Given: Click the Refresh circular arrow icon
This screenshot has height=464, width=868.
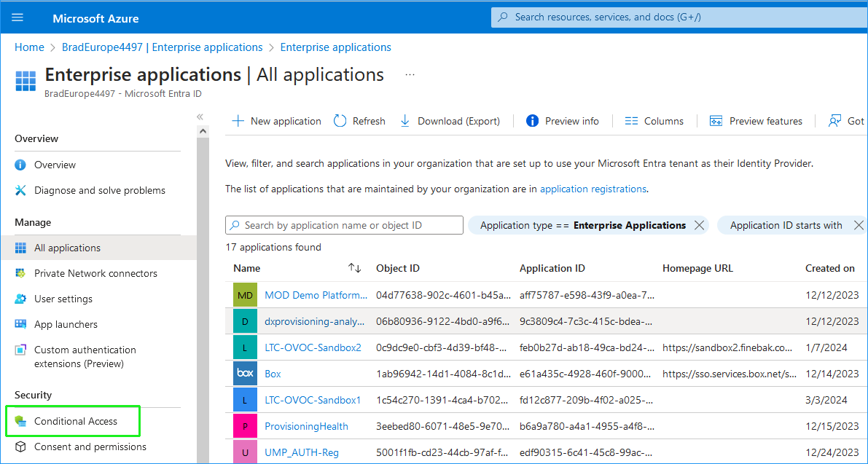Looking at the screenshot, I should pyautogui.click(x=340, y=121).
